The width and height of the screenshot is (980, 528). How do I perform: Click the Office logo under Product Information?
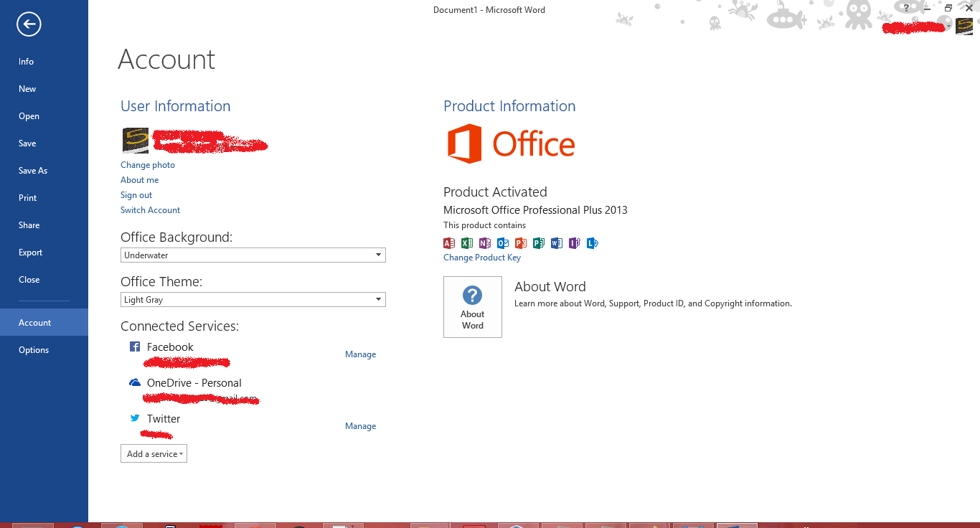pyautogui.click(x=511, y=143)
